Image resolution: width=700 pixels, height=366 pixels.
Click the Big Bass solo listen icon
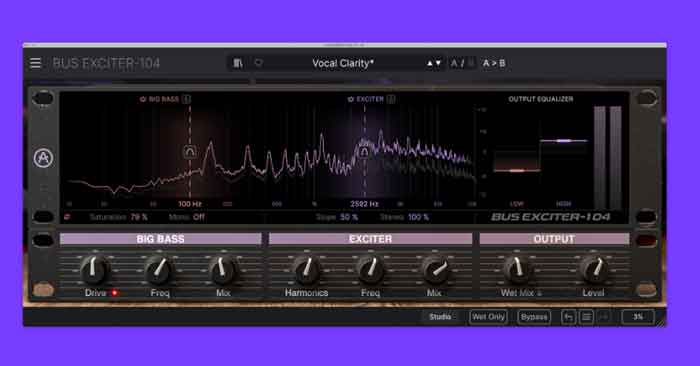click(187, 99)
